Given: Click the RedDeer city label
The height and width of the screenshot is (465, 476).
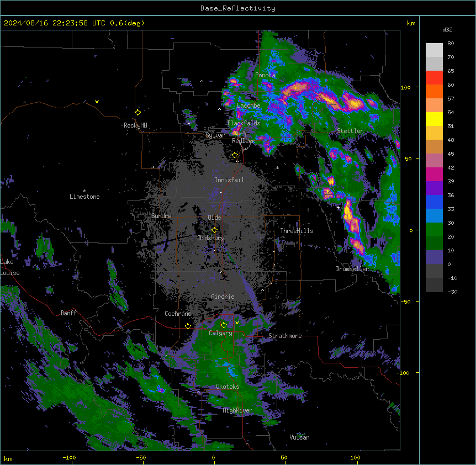Looking at the screenshot, I should (x=244, y=141).
